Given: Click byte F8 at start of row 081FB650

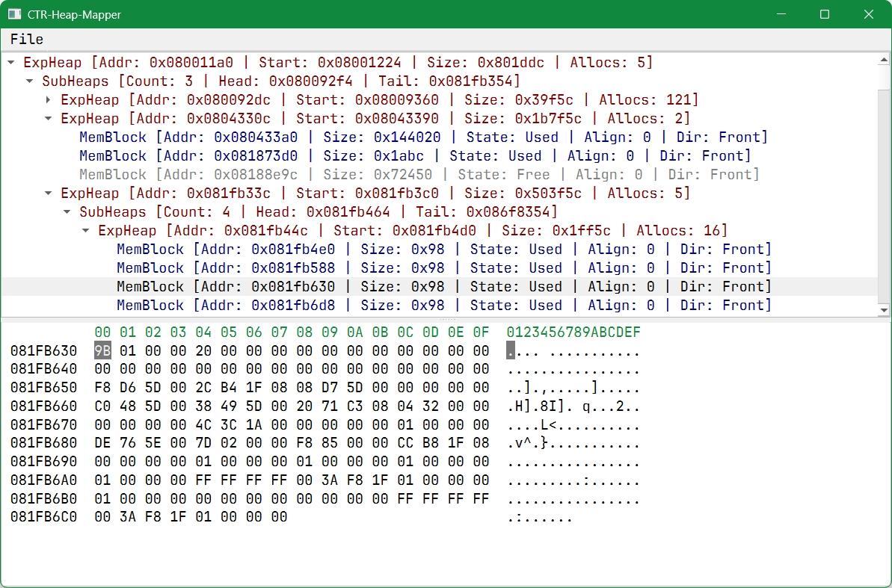Looking at the screenshot, I should (x=102, y=388).
